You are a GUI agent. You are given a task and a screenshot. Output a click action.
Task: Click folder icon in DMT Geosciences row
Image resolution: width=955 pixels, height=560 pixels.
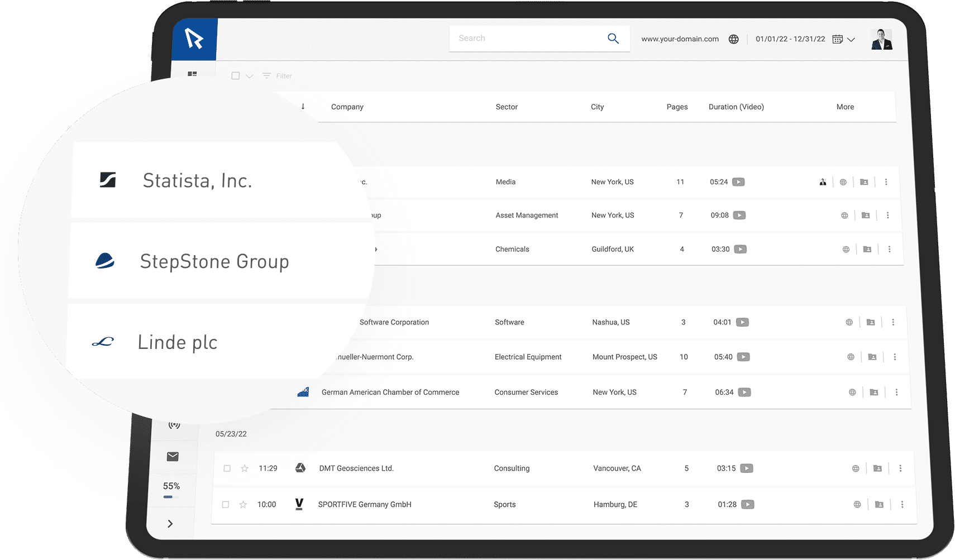(x=877, y=468)
